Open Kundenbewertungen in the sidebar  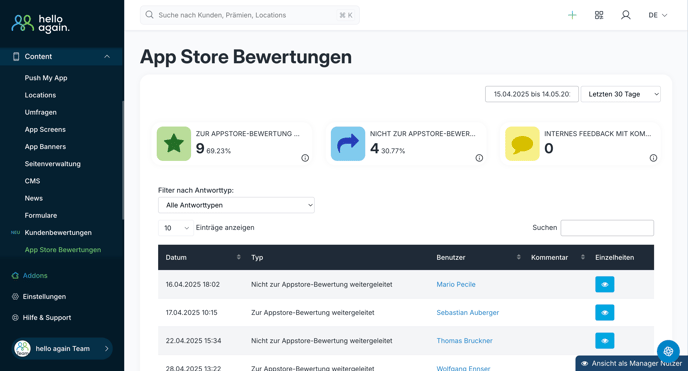58,232
